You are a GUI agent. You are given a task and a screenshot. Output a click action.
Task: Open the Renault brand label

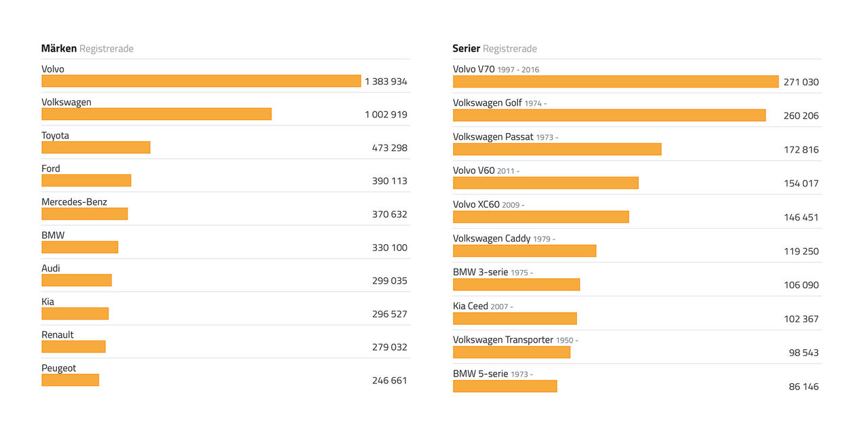click(x=58, y=335)
